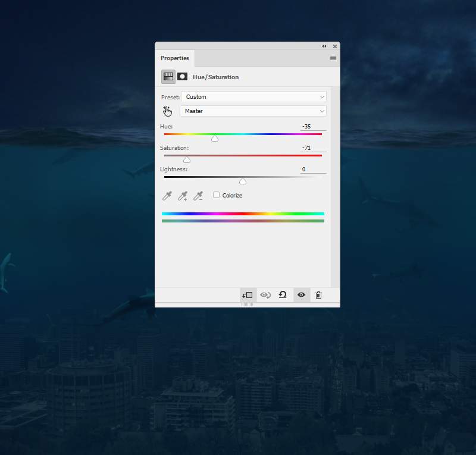Image resolution: width=476 pixels, height=455 pixels.
Task: Click the Hue/Saturation title text
Action: pyautogui.click(x=215, y=77)
